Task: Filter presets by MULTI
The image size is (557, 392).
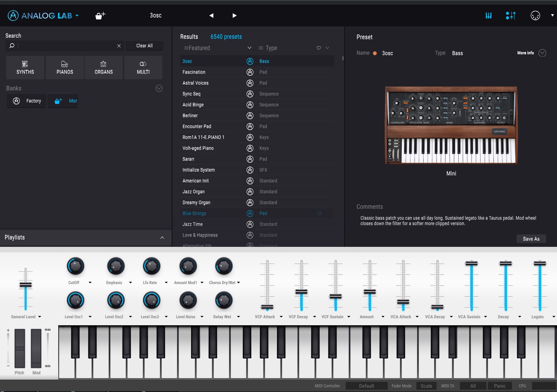Action: click(x=143, y=68)
